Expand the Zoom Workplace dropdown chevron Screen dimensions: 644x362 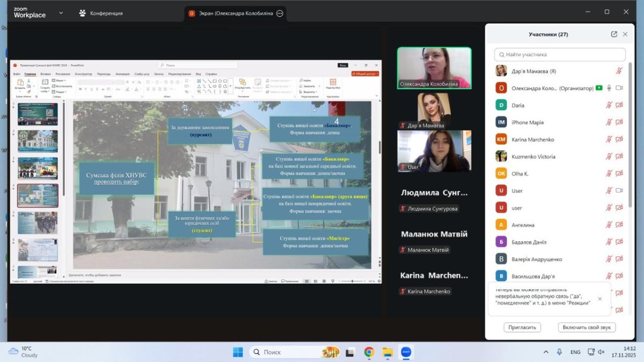coord(61,13)
